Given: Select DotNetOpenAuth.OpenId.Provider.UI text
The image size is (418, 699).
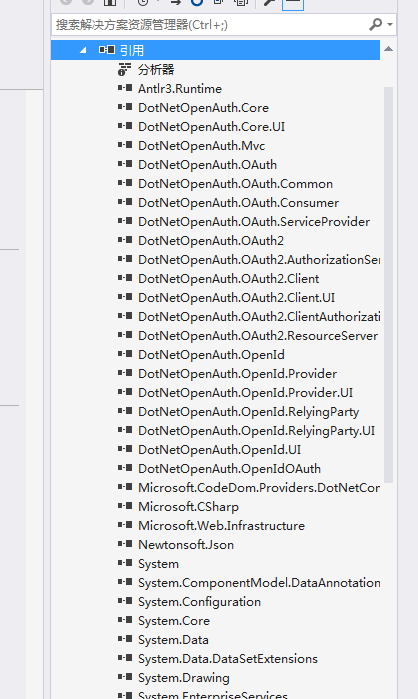Looking at the screenshot, I should click(246, 392).
